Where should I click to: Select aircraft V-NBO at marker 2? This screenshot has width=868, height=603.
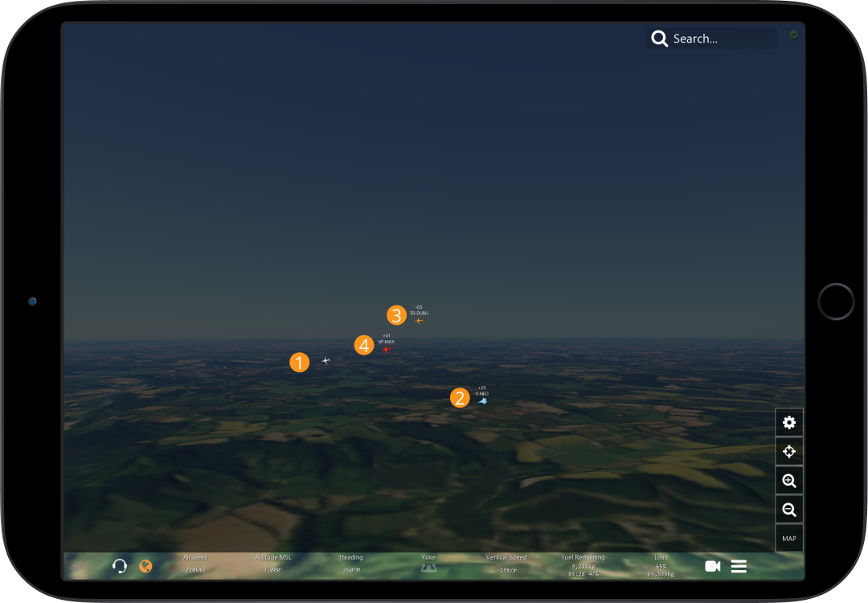[x=459, y=397]
